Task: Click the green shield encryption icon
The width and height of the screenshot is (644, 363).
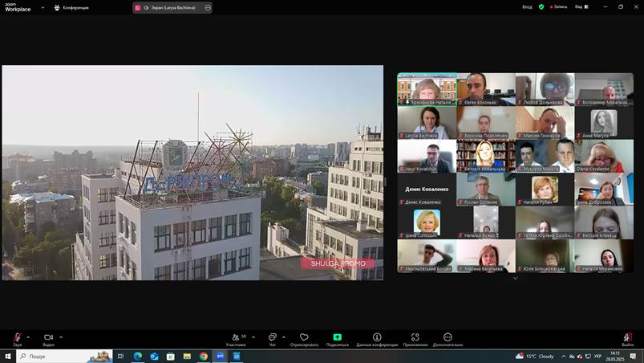Action: point(541,6)
